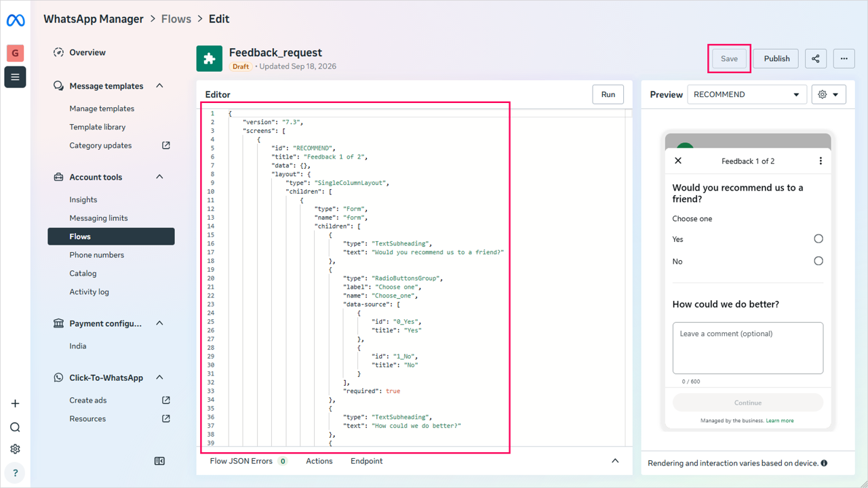Switch to the Endpoint tab
This screenshot has height=488, width=868.
[366, 461]
